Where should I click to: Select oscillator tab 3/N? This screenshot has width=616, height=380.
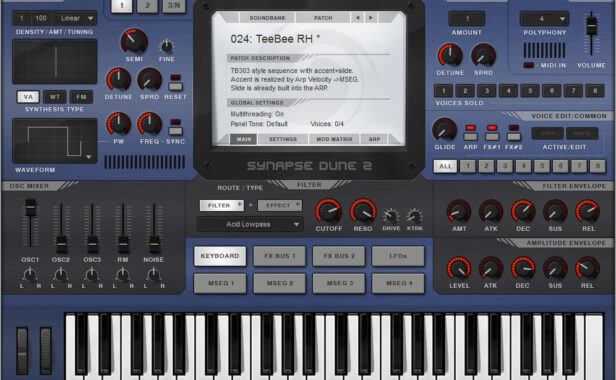point(174,6)
